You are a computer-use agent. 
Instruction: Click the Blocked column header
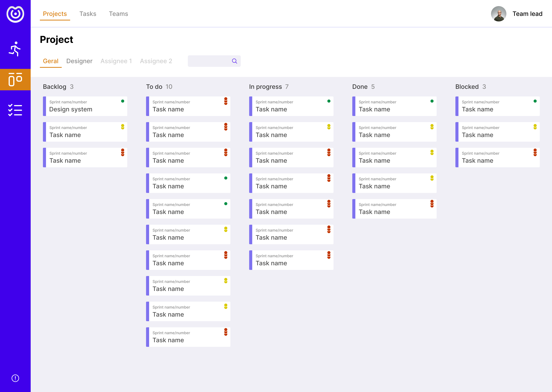467,87
